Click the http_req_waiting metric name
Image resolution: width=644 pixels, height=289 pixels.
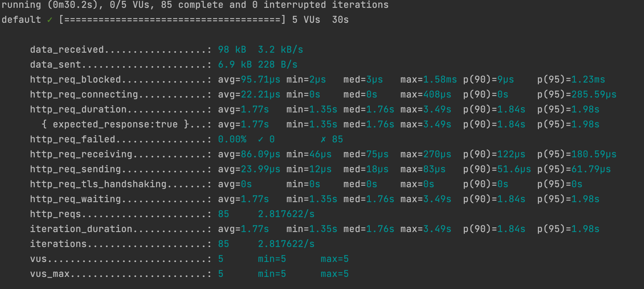[75, 199]
